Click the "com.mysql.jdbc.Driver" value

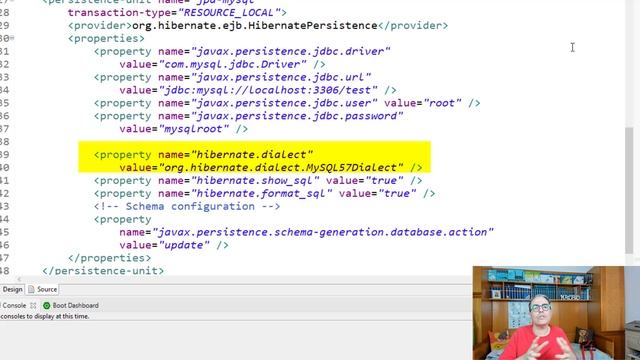[x=233, y=64]
